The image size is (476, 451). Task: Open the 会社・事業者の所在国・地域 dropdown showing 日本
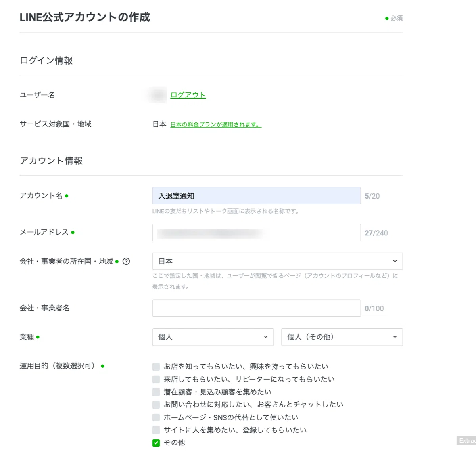277,262
